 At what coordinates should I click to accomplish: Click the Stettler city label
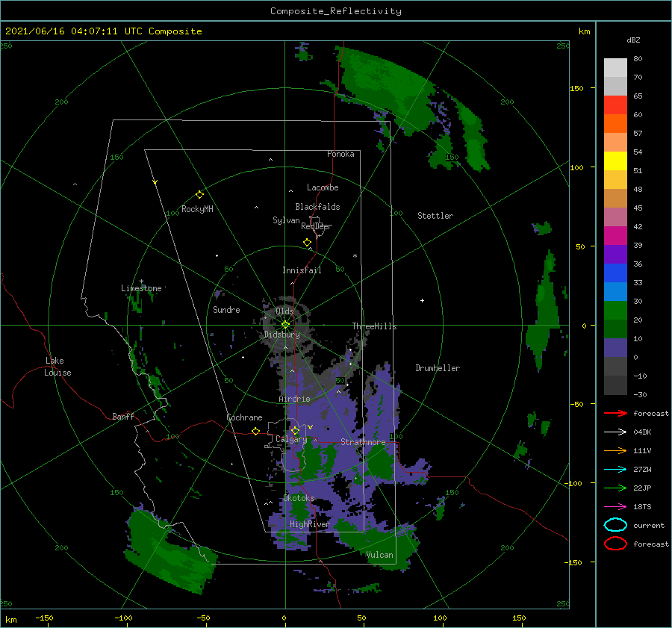(435, 216)
